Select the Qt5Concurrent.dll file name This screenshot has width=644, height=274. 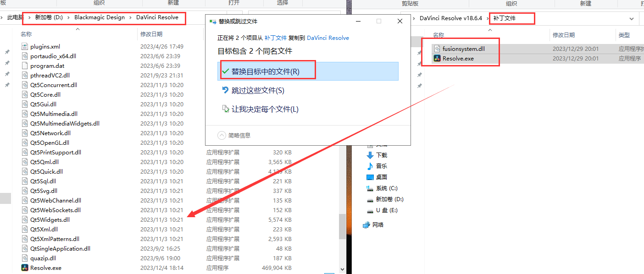click(54, 85)
